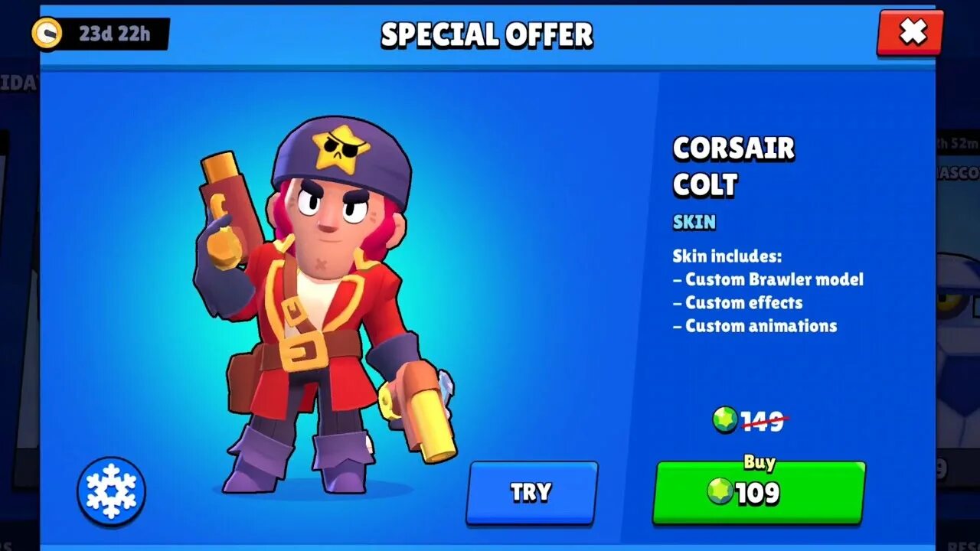The image size is (980, 551).
Task: Close the Special Offer popup
Action: point(910,32)
